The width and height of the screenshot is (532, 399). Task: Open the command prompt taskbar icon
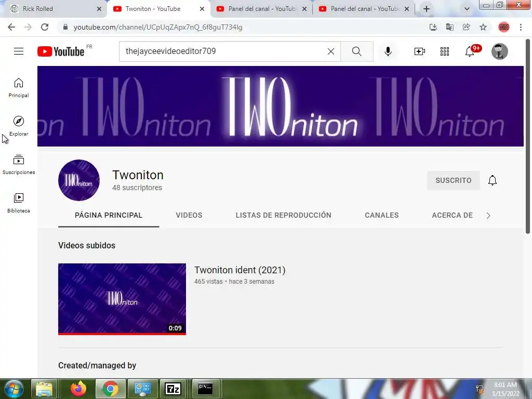(x=205, y=389)
